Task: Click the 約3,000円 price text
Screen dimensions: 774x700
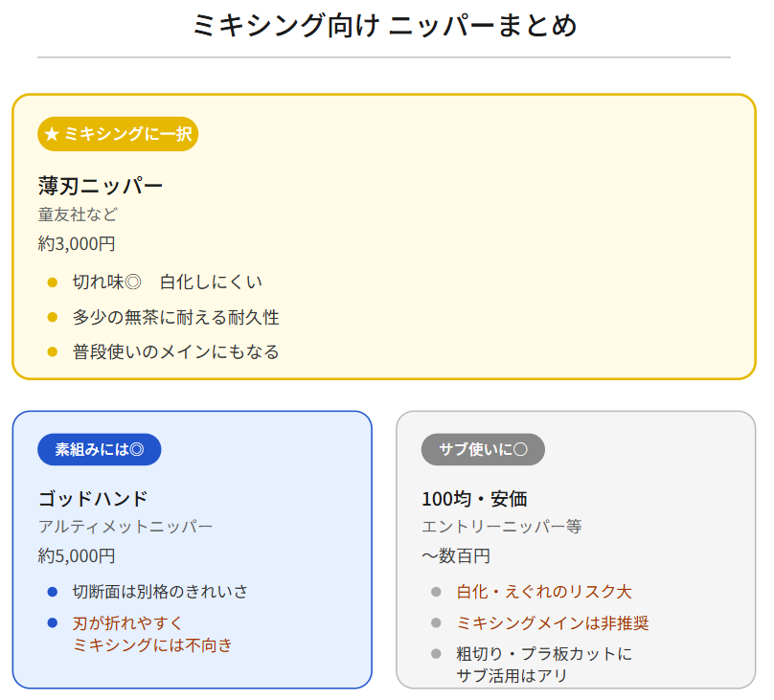Action: click(x=77, y=243)
